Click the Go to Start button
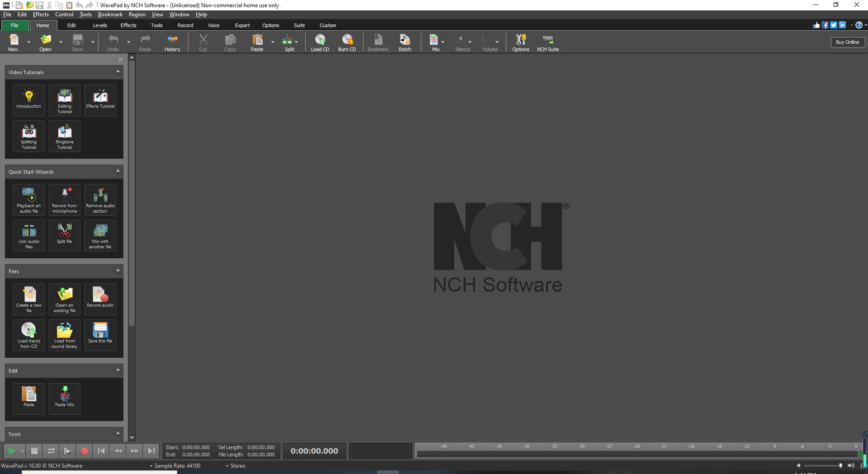Screen dimensions: 868x474 point(101,451)
